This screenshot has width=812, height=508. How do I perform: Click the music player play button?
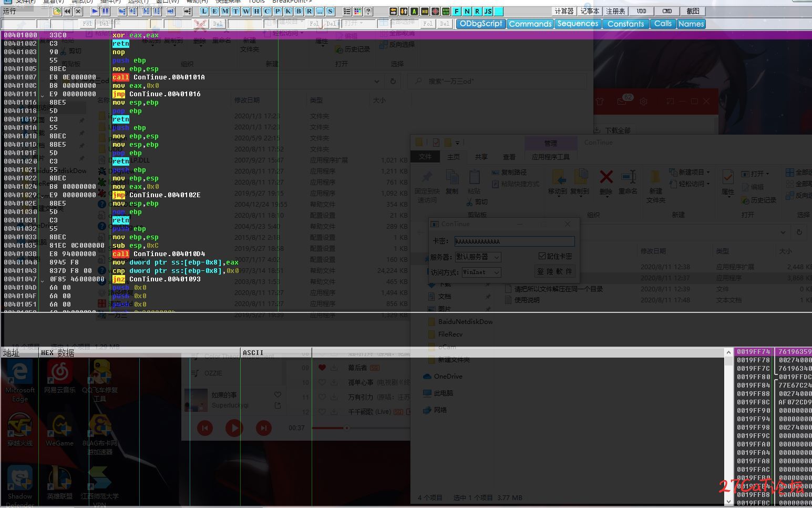point(234,428)
